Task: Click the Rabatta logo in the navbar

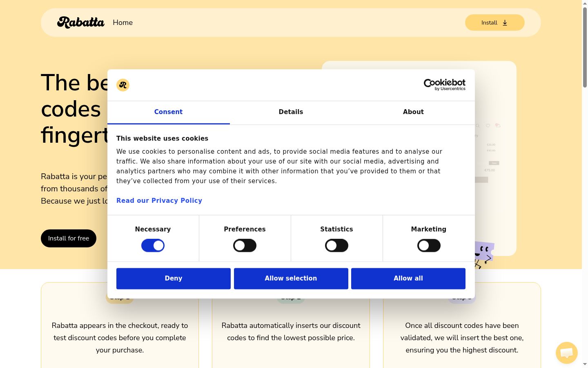Action: point(81,22)
